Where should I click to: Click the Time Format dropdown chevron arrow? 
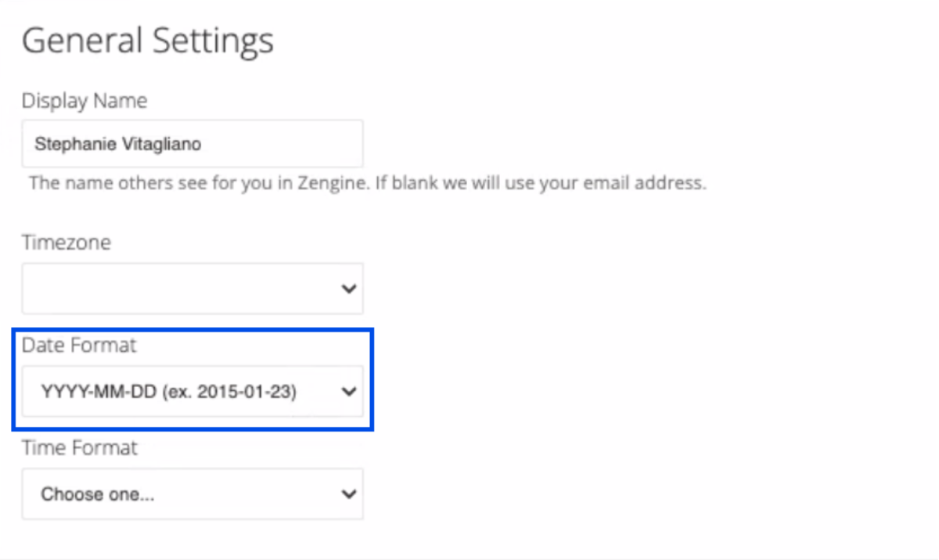click(x=349, y=494)
